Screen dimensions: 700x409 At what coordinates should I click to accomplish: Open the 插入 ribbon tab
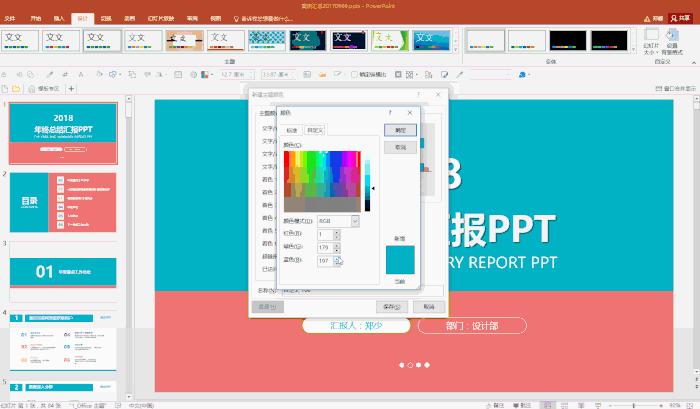click(x=59, y=18)
